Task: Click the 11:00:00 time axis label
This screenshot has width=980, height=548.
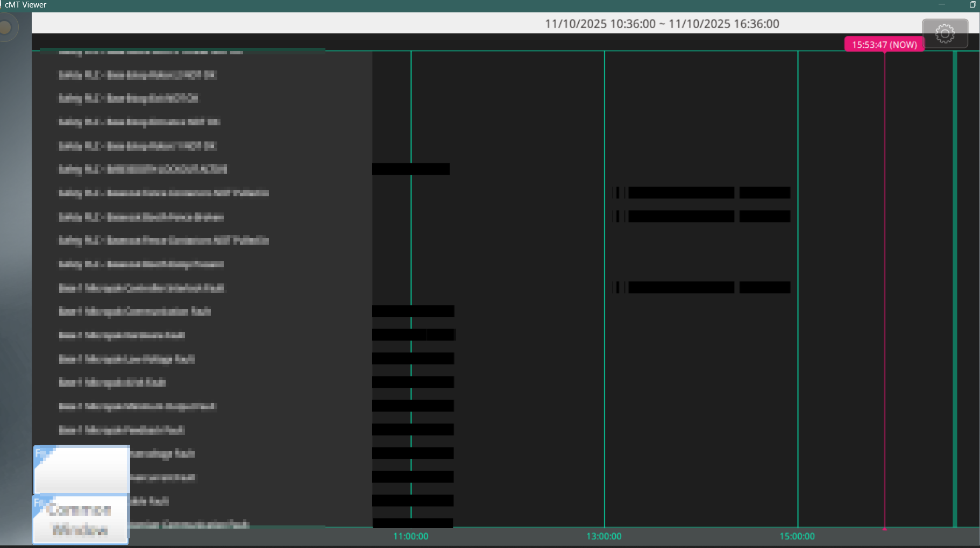Action: click(x=410, y=536)
